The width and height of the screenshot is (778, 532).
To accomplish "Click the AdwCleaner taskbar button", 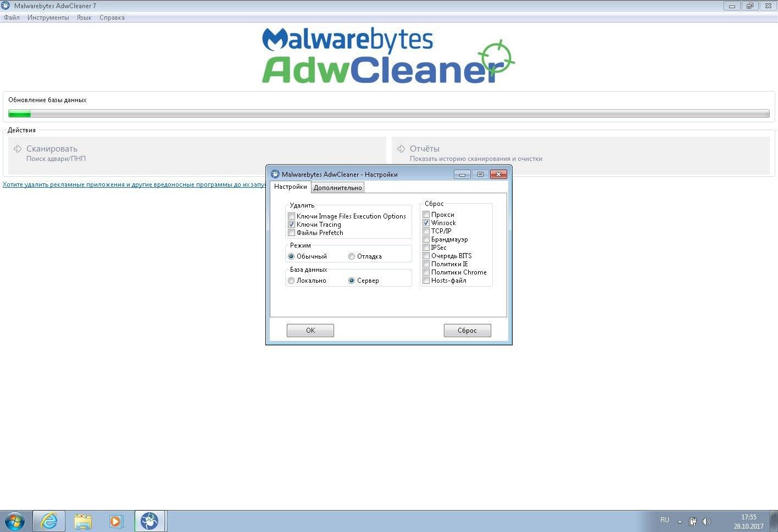I will point(149,520).
